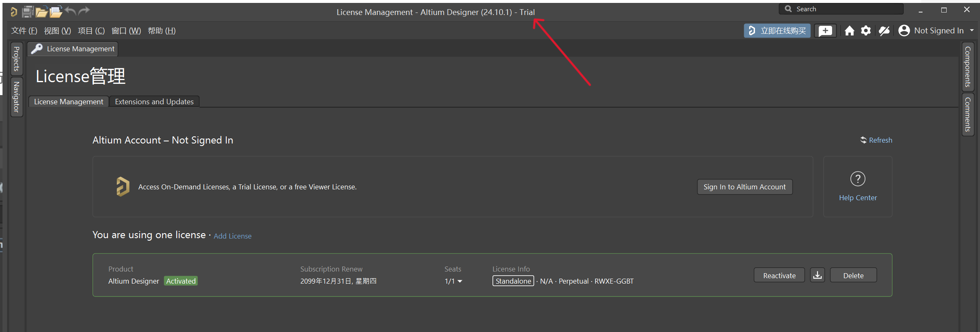Open the 项目 (C) menu
Viewport: 980px width, 332px height.
click(x=91, y=31)
